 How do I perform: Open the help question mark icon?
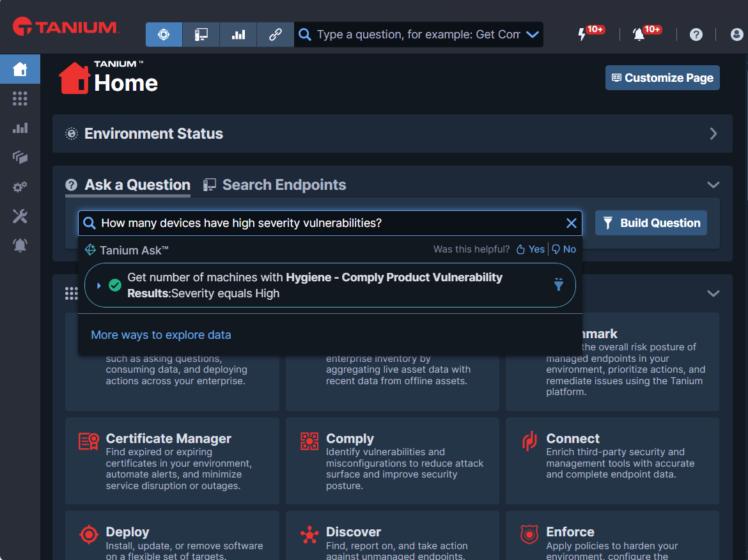pos(696,35)
